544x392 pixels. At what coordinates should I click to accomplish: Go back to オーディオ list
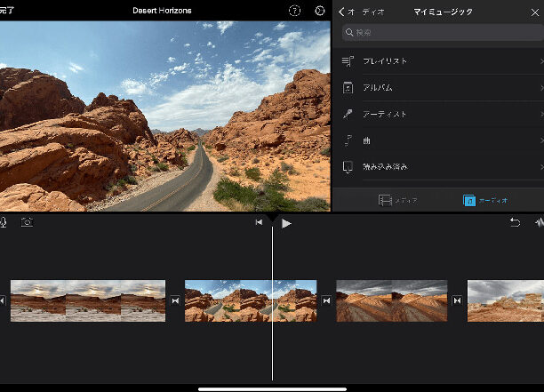[361, 12]
